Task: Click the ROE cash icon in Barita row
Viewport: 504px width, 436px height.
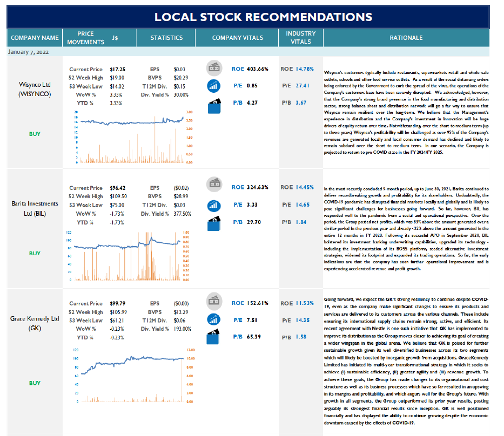Action: (x=214, y=184)
